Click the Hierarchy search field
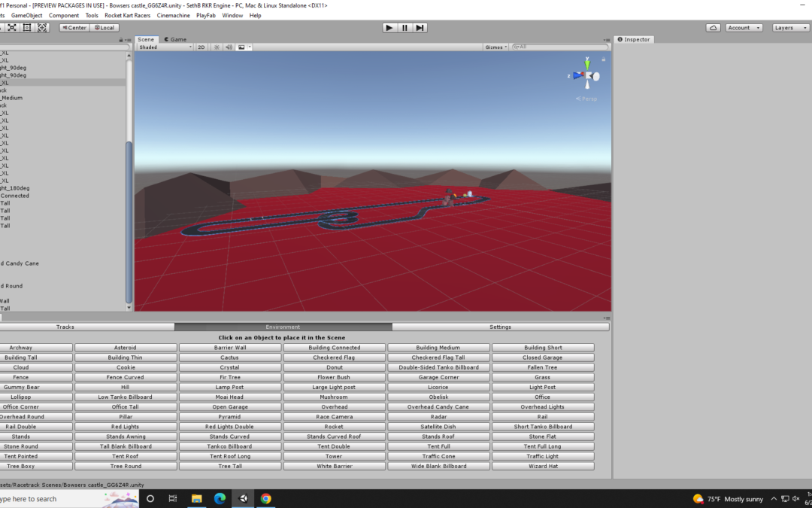 point(64,47)
